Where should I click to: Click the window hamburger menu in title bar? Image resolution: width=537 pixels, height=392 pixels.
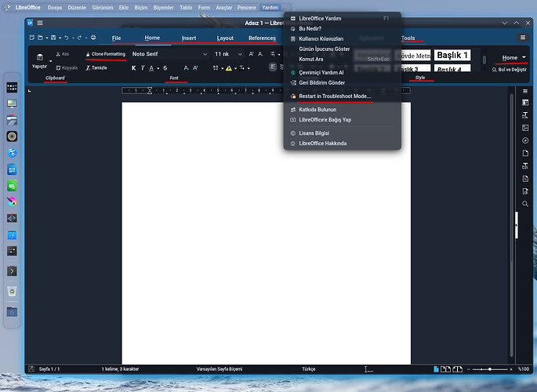coord(40,23)
